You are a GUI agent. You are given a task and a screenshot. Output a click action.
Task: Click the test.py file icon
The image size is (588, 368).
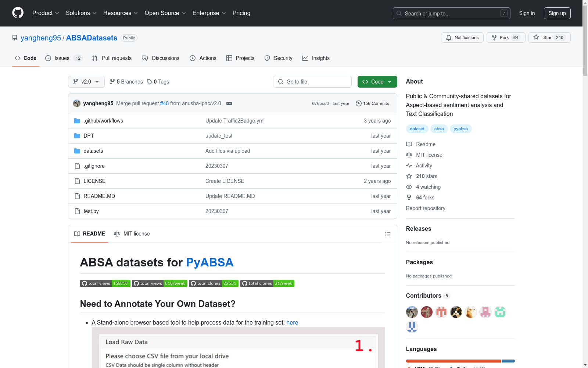[77, 211]
